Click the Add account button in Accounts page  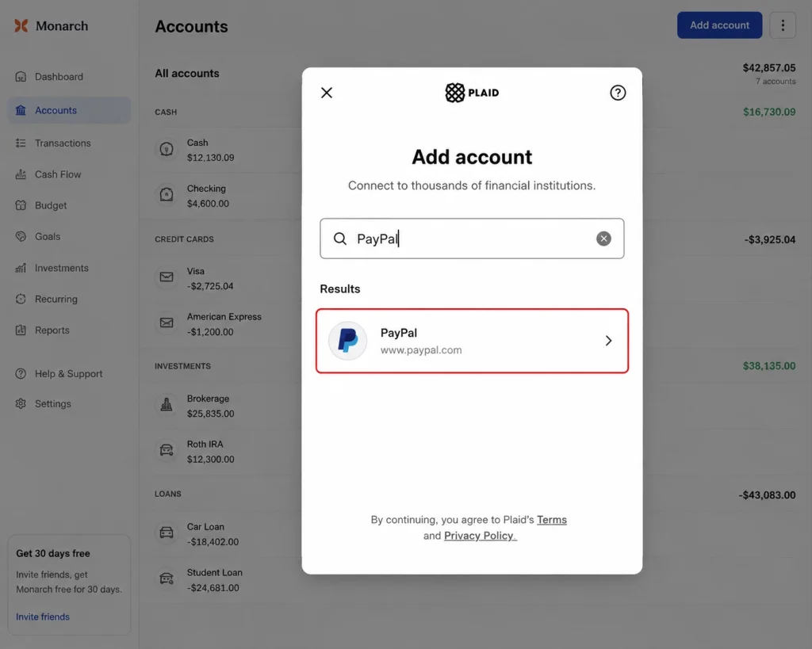pos(719,25)
